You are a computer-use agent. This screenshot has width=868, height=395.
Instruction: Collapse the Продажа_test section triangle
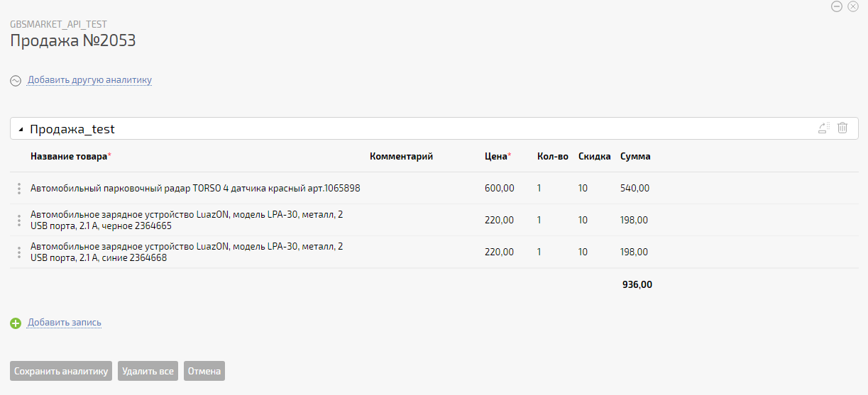click(x=21, y=130)
